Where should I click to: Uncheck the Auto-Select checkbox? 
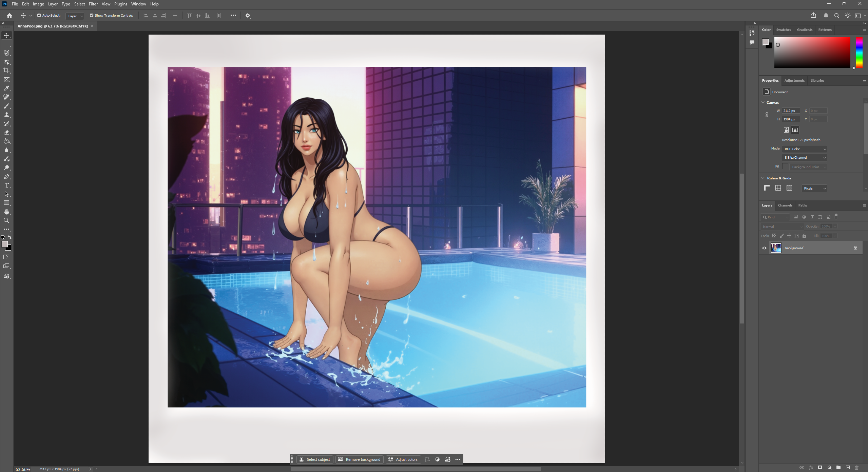[x=39, y=16]
